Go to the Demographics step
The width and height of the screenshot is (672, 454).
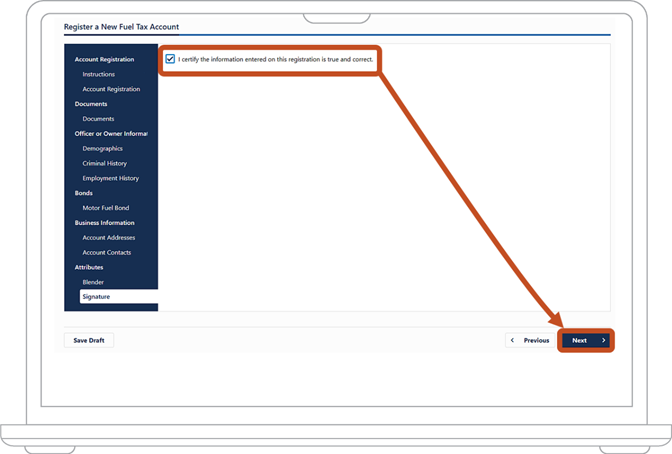[102, 148]
